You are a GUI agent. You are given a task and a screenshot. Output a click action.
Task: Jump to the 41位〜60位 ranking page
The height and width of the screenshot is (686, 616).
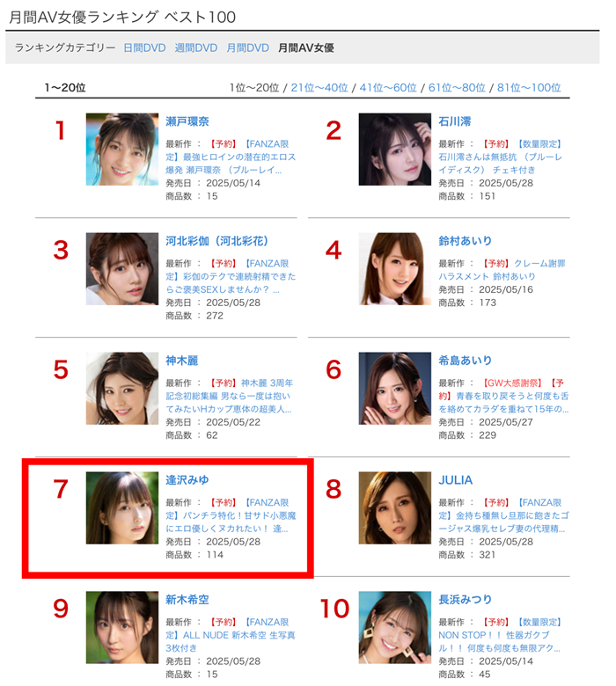[x=388, y=87]
